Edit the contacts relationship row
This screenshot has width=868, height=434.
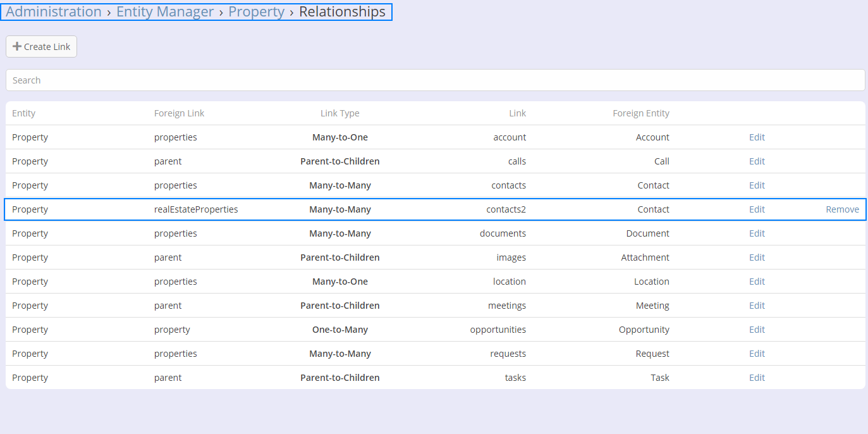pos(757,185)
